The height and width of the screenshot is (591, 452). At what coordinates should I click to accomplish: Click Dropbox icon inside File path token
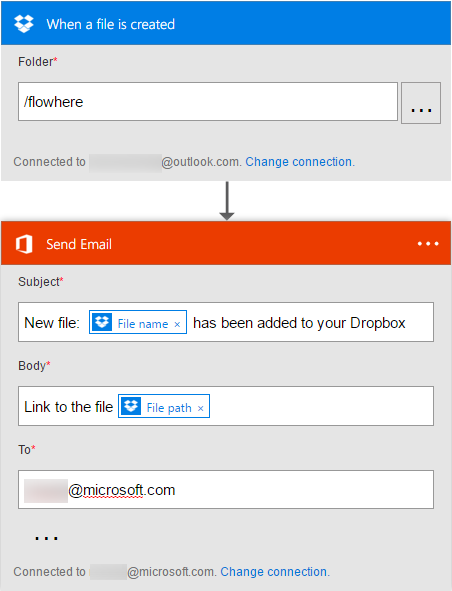point(131,406)
